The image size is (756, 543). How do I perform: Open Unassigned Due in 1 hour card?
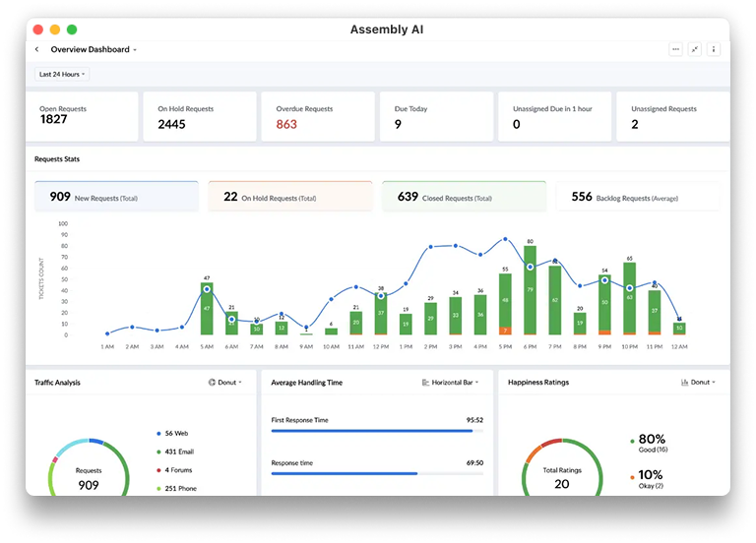pyautogui.click(x=554, y=117)
